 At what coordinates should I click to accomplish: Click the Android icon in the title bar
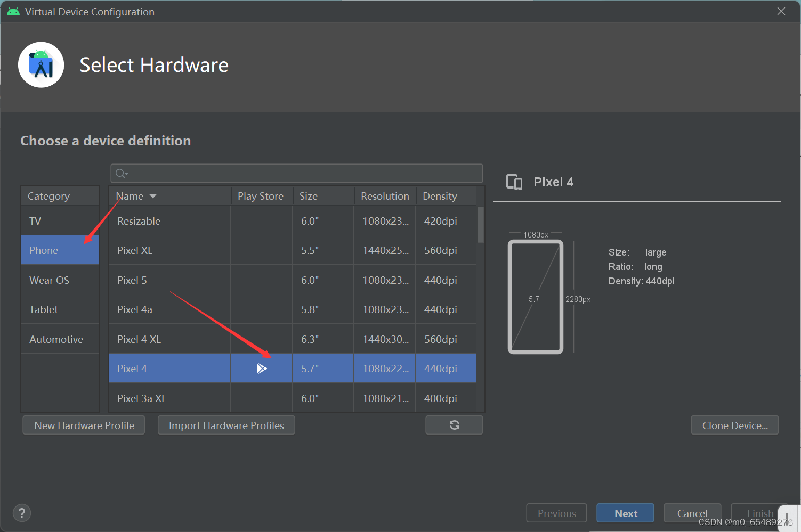[13, 12]
